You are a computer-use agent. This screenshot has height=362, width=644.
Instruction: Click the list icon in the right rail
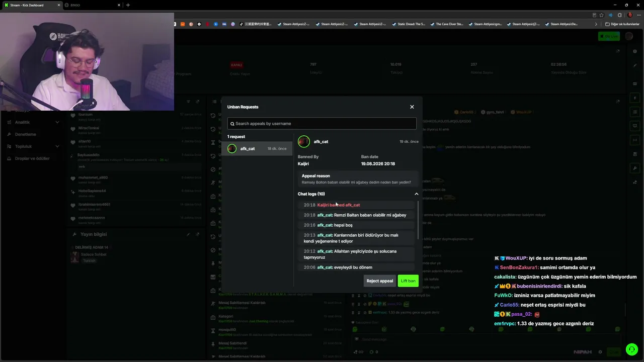tap(635, 112)
